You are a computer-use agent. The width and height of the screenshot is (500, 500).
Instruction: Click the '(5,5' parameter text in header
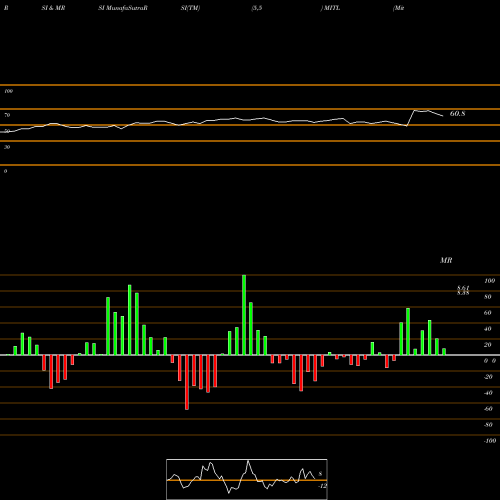pos(257,8)
